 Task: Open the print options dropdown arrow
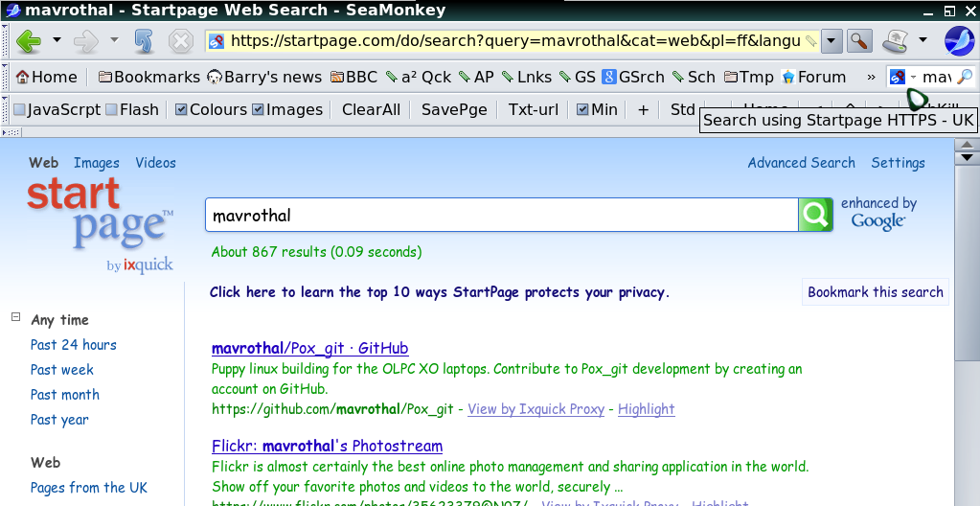[x=923, y=40]
